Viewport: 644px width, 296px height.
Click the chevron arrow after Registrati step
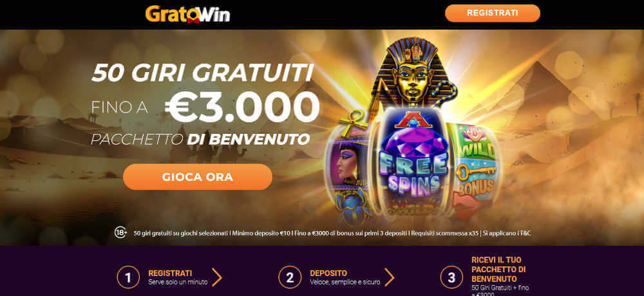[x=217, y=277]
